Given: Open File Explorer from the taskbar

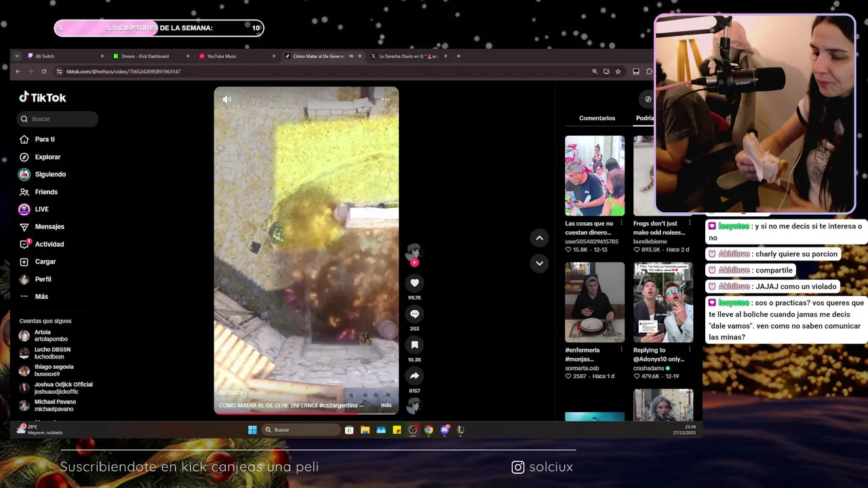Looking at the screenshot, I should (365, 430).
